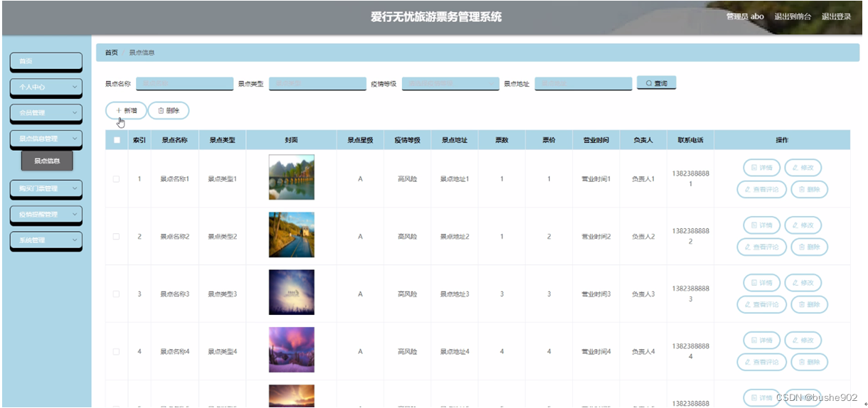Select the 景点信息 submenu item
Viewport: 868px width, 408px height.
[x=47, y=161]
